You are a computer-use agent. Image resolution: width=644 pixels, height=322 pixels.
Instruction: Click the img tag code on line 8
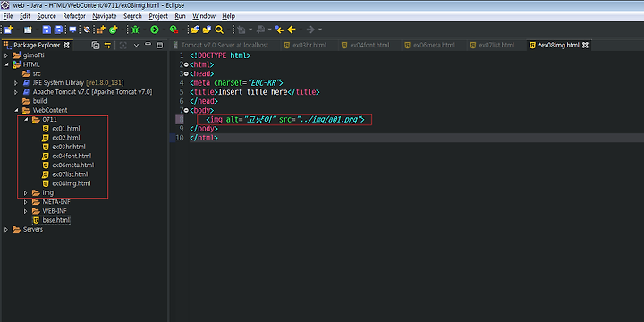(x=284, y=120)
